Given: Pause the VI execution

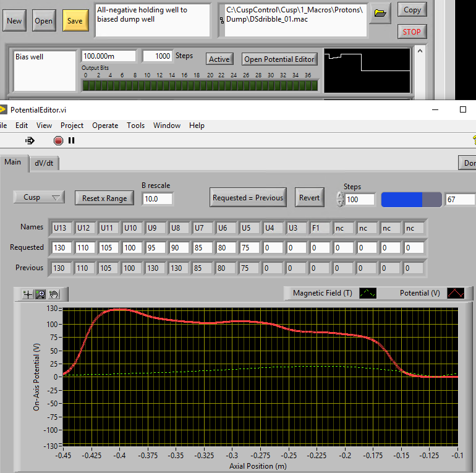Looking at the screenshot, I should pyautogui.click(x=72, y=140).
